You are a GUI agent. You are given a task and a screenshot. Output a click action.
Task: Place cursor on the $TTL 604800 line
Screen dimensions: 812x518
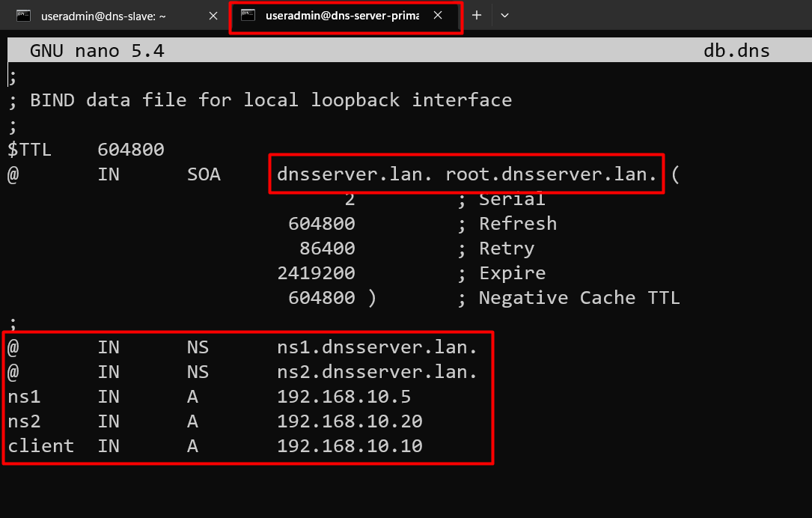(x=86, y=150)
